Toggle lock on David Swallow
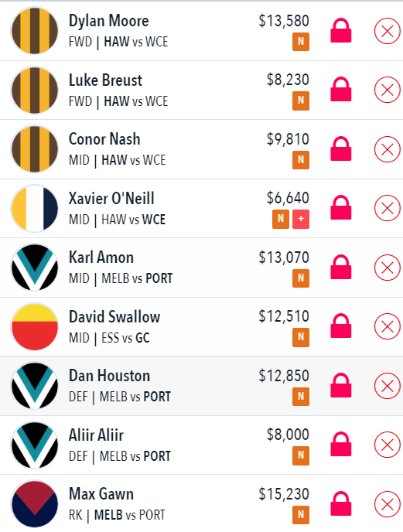403x532 pixels. coord(341,326)
